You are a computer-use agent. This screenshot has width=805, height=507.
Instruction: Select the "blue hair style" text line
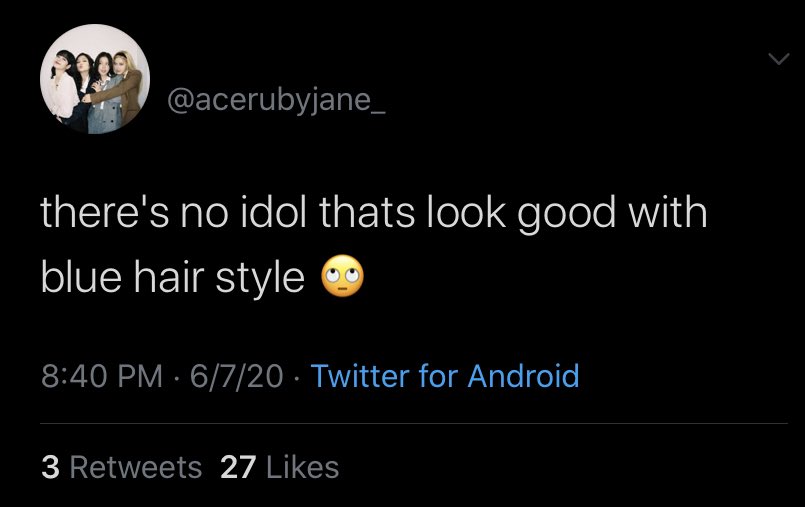click(x=172, y=278)
